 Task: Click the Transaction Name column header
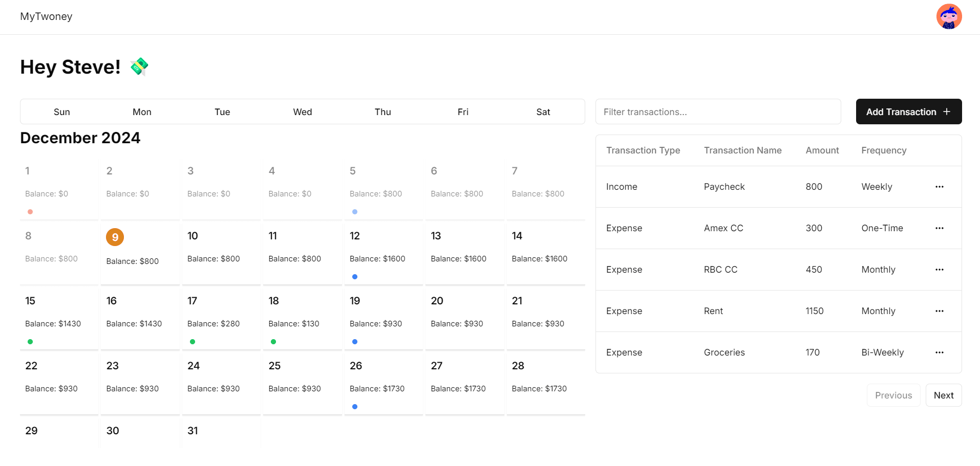click(742, 150)
